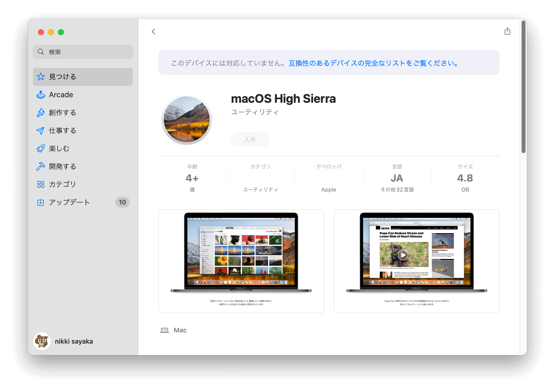This screenshot has width=555, height=392.
Task: Click the macOS High Sierra title
Action: [283, 98]
